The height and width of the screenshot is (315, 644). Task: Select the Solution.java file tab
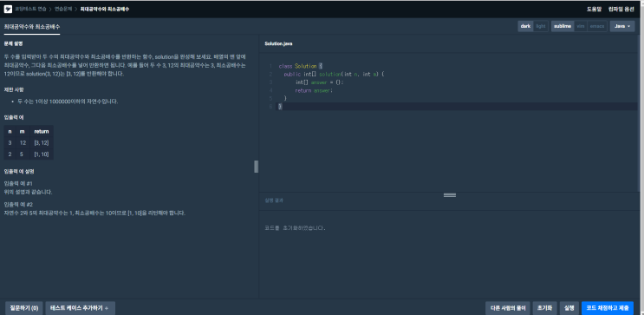point(278,43)
